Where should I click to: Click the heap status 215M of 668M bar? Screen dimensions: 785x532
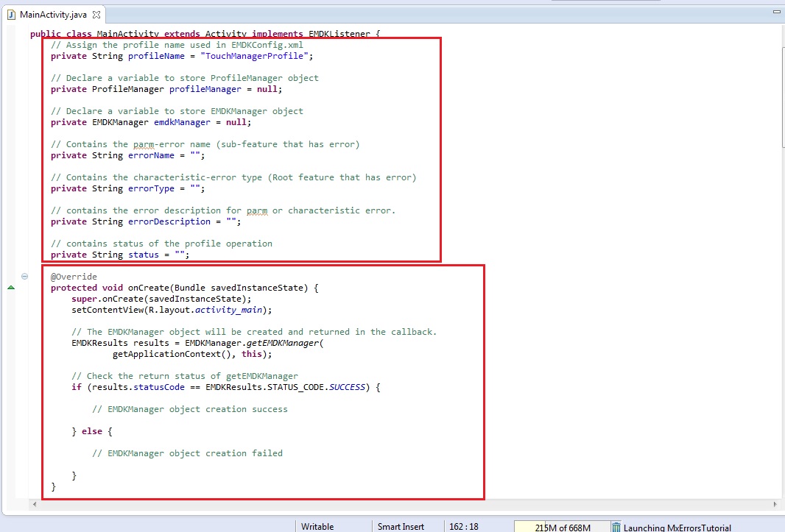pyautogui.click(x=561, y=527)
